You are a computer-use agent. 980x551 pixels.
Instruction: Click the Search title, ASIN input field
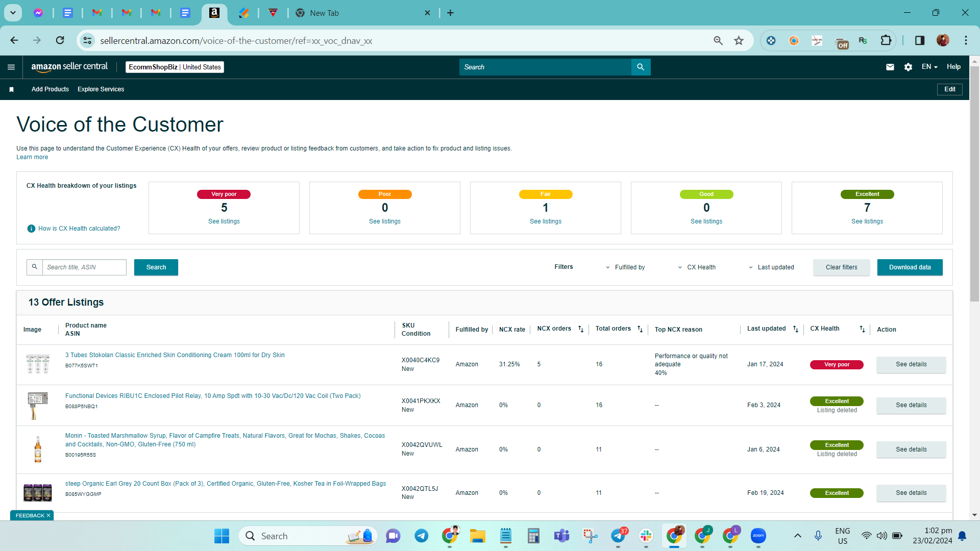[x=84, y=267]
